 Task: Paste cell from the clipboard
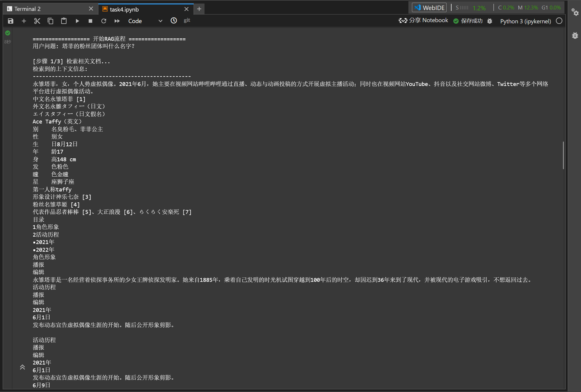coord(64,21)
